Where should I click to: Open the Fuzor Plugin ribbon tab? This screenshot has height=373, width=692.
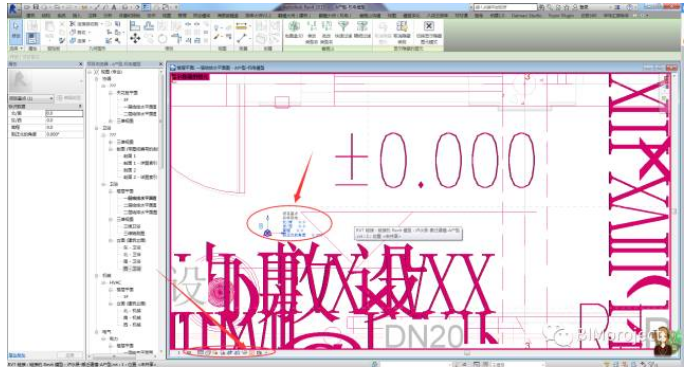[x=561, y=15]
